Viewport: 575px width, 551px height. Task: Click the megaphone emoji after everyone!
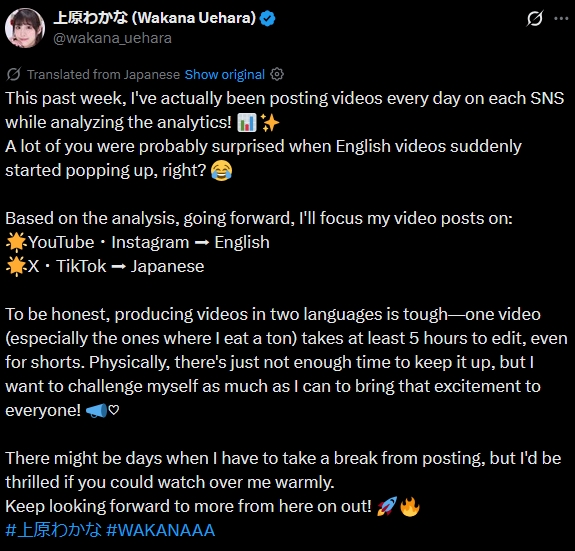tap(96, 411)
